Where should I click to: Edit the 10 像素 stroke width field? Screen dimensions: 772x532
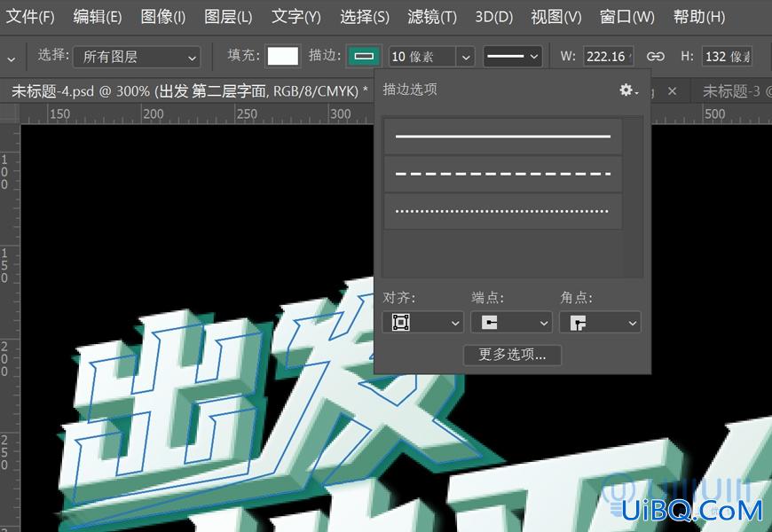click(x=422, y=57)
